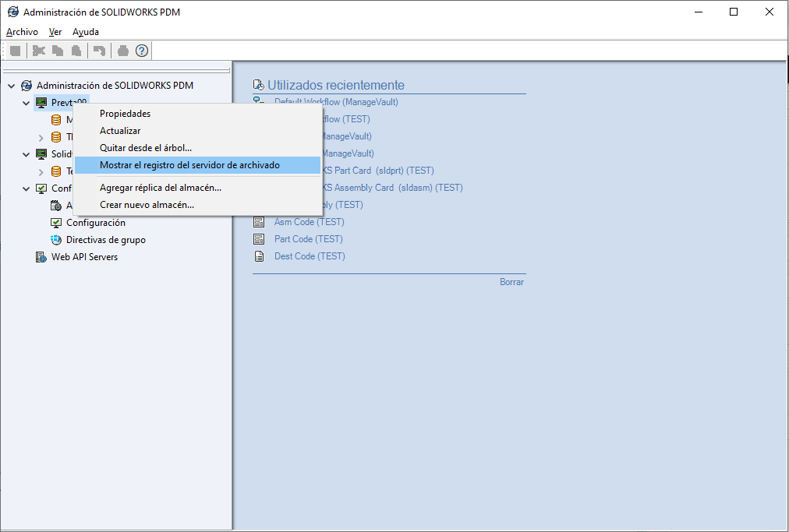Choose Actualizar in context menu
The width and height of the screenshot is (789, 532).
click(x=197, y=131)
